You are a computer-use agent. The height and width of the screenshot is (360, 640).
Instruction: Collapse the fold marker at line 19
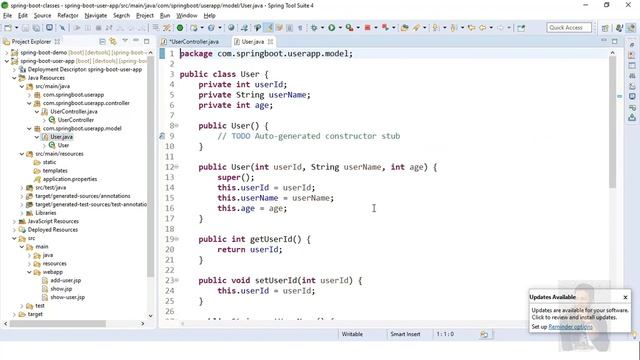(x=177, y=239)
